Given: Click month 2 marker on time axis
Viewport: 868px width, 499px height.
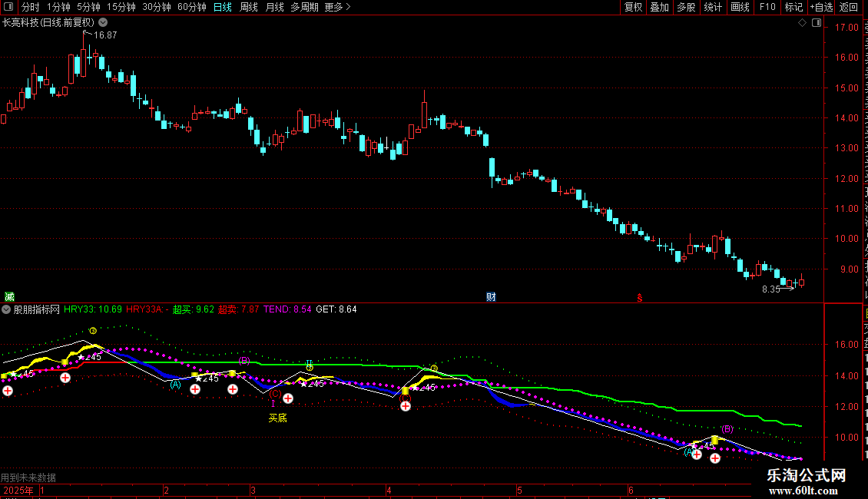Looking at the screenshot, I should point(167,490).
